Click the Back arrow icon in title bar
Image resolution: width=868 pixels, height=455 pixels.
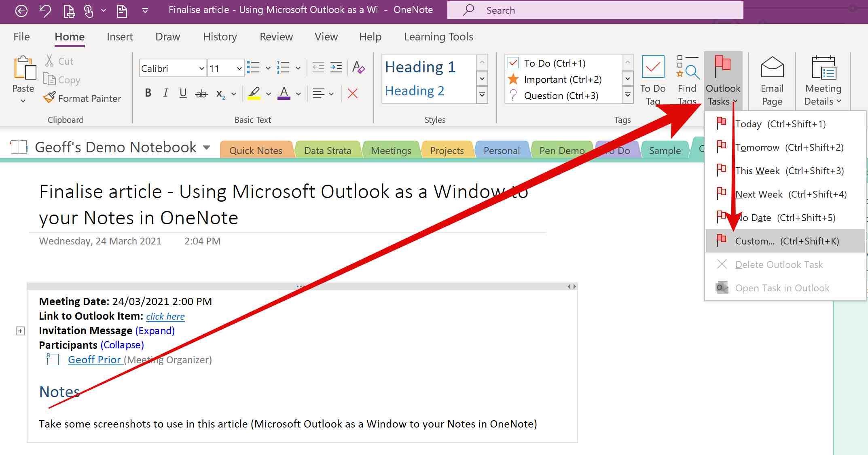[21, 11]
